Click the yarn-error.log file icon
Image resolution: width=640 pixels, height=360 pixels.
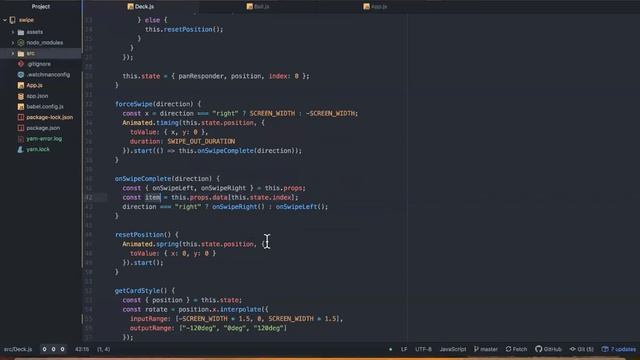pyautogui.click(x=21, y=138)
